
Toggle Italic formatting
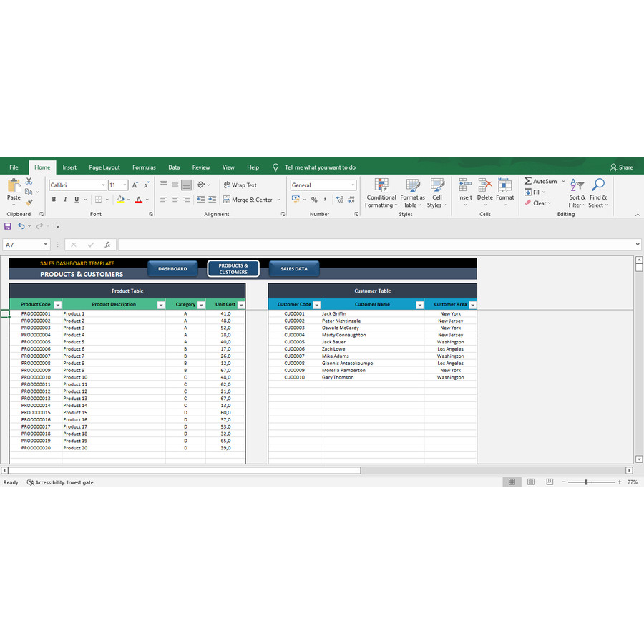coord(65,200)
